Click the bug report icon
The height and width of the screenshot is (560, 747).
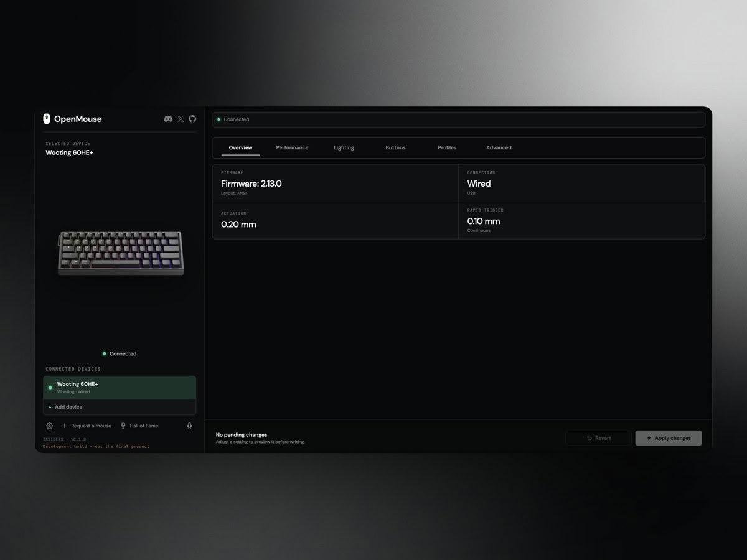[x=190, y=426]
